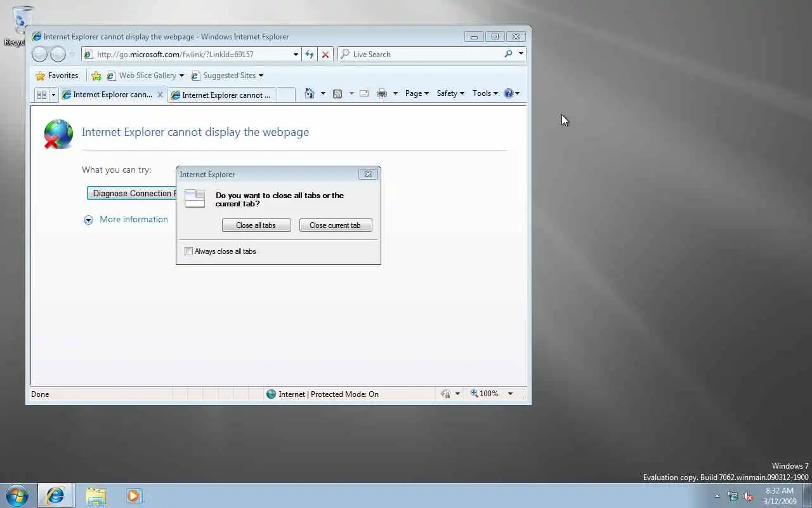The width and height of the screenshot is (812, 508).
Task: Close the active tab with its X
Action: [160, 95]
